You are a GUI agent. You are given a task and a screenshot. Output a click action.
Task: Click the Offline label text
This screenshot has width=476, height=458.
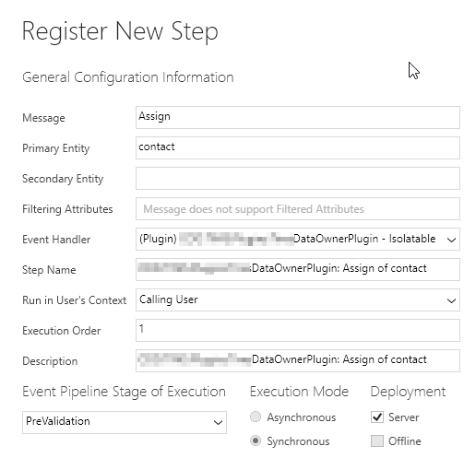[404, 441]
